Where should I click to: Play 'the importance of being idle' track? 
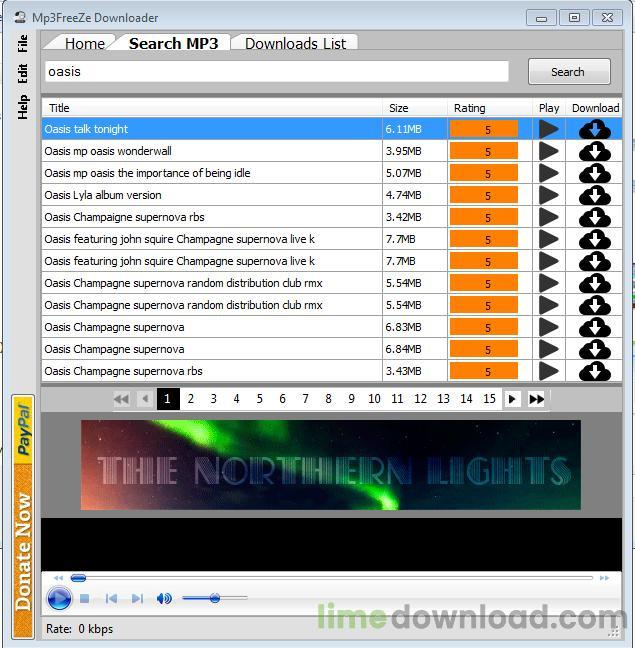(549, 173)
